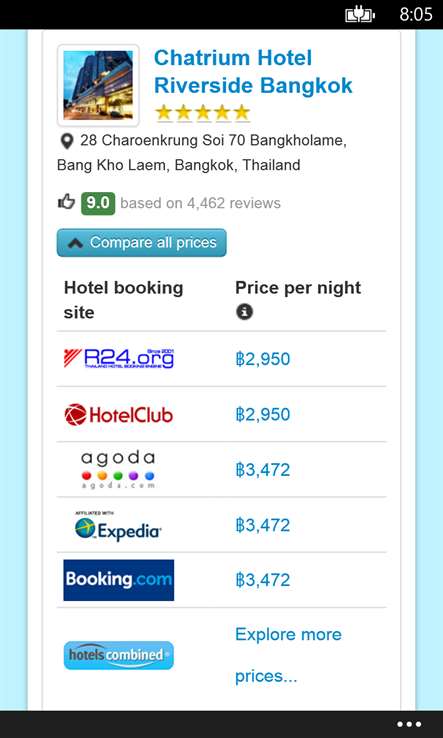Tap the location pin icon
This screenshot has height=738, width=443.
(67, 141)
